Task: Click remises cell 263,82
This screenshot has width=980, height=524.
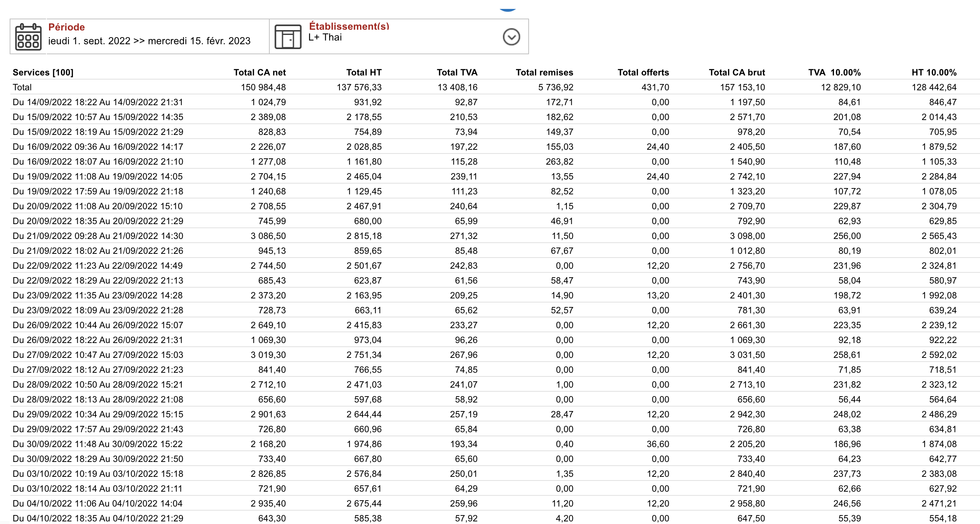Action: click(559, 161)
